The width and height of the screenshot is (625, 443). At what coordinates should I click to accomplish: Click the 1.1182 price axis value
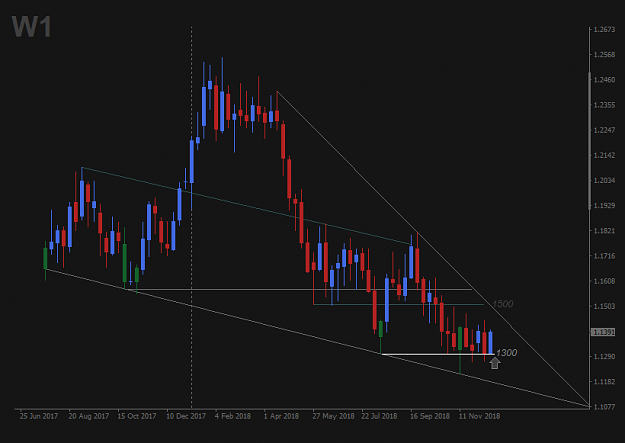pos(604,382)
